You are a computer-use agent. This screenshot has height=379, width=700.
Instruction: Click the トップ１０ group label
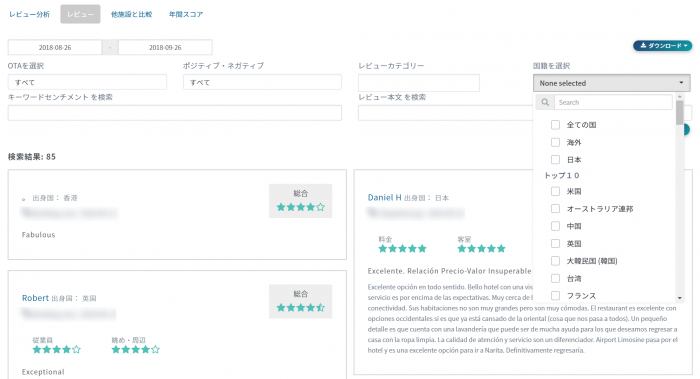(x=562, y=175)
